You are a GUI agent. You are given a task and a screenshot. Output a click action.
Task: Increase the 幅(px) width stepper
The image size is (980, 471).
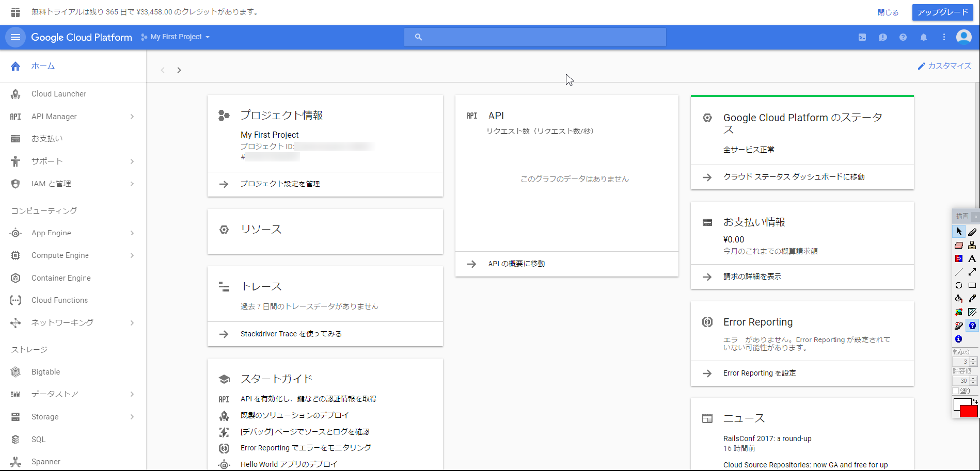click(973, 360)
